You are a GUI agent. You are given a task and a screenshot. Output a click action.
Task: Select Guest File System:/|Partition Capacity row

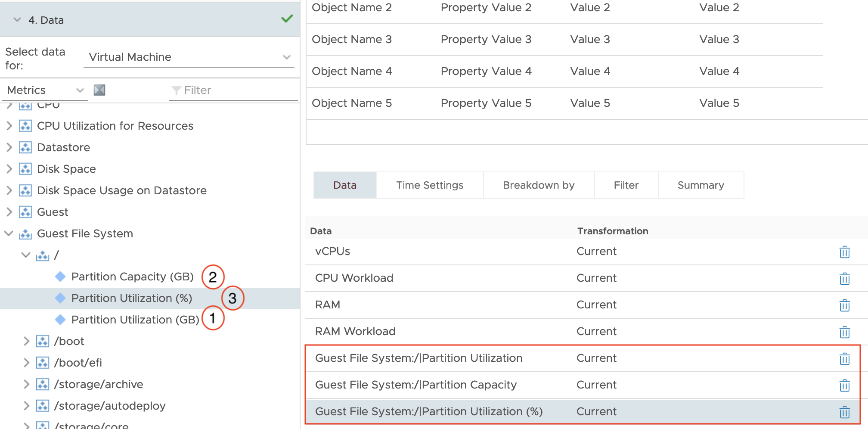click(x=582, y=385)
